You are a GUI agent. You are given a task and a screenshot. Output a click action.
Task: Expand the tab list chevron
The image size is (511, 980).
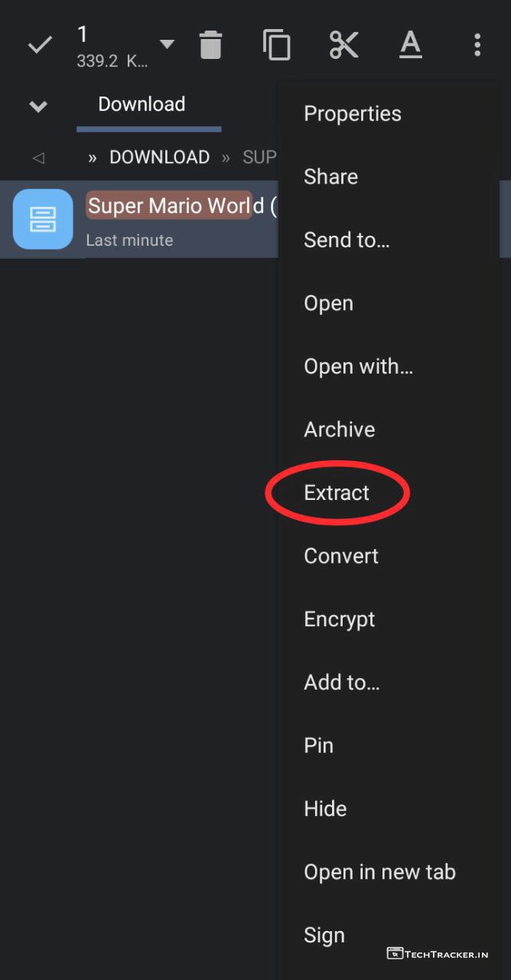(38, 106)
